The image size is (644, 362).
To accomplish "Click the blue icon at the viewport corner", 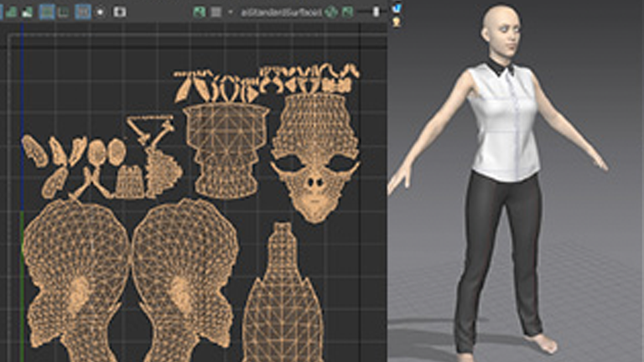I will click(396, 8).
